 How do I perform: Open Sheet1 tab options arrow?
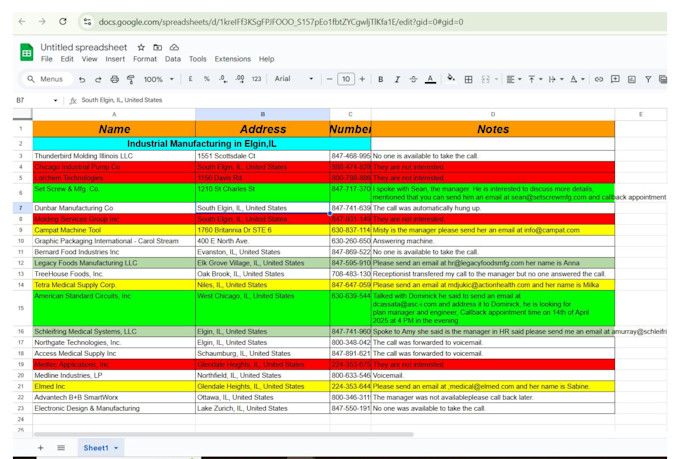tap(116, 448)
